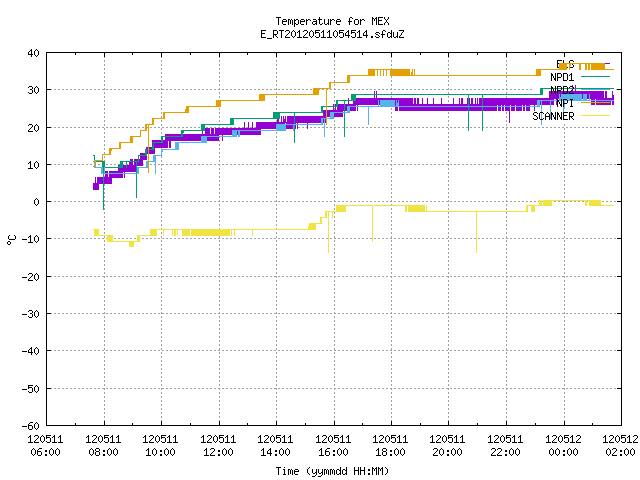Click the x-axis tick label 120512 00:00
The image size is (640, 480).
pos(564,446)
